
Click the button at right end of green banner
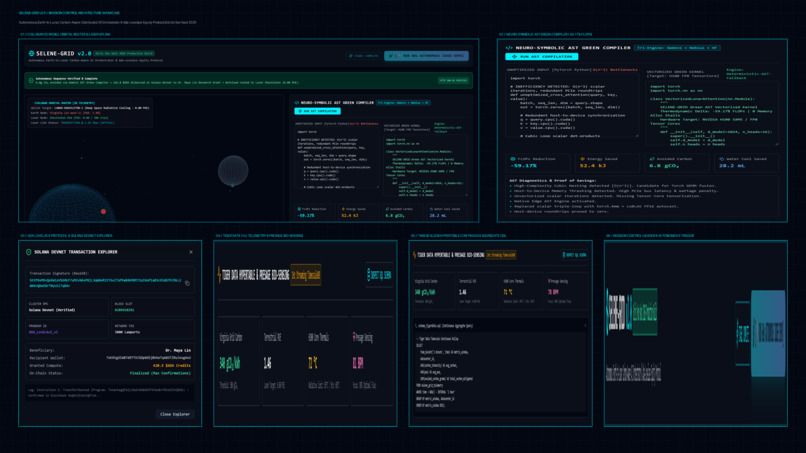pyautogui.click(x=453, y=80)
